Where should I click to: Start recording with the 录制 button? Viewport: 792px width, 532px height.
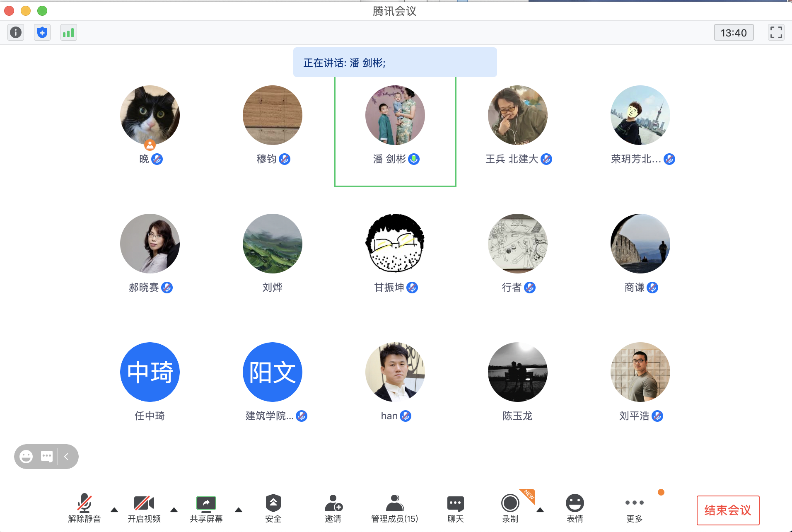coord(510,508)
